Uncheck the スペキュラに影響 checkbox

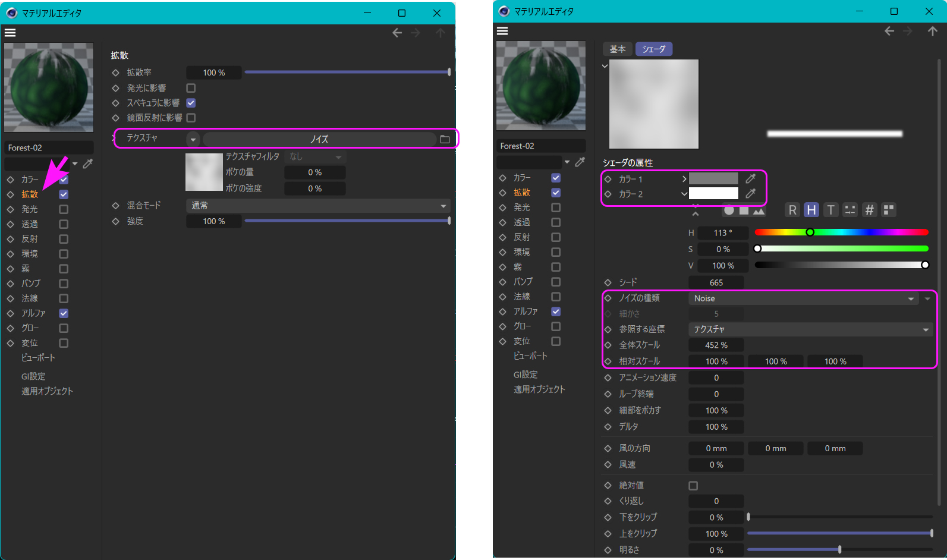tap(191, 103)
